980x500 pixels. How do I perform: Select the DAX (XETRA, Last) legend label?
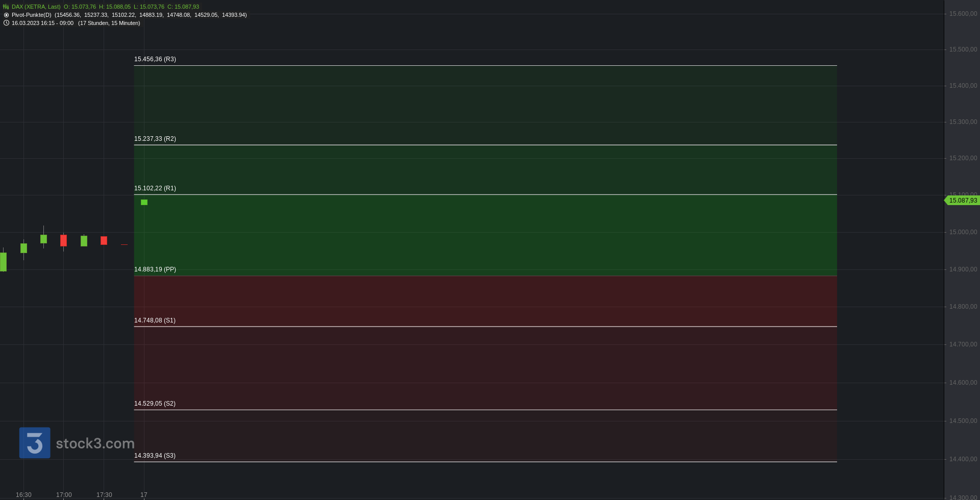(36, 7)
